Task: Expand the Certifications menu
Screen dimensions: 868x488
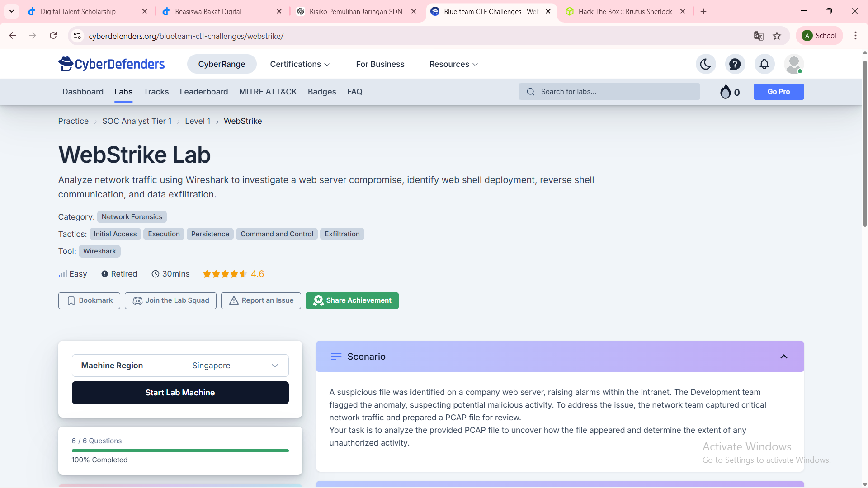Action: [300, 64]
